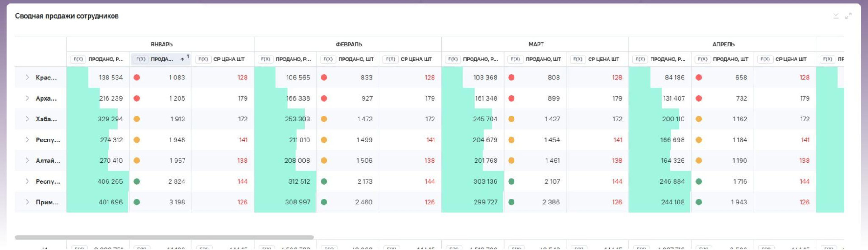Click the sort arrow on the January Прода... column
The height and width of the screenshot is (250, 868).
coord(182,59)
